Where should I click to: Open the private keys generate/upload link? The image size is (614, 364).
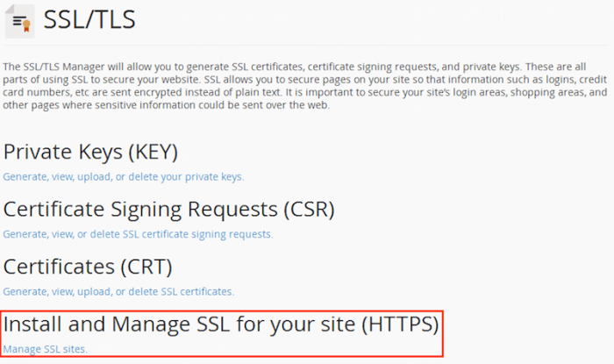(123, 176)
